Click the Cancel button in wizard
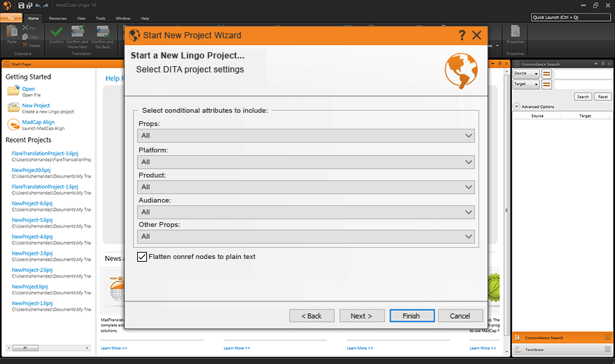Viewport: 615px width, 364px height. pos(460,316)
